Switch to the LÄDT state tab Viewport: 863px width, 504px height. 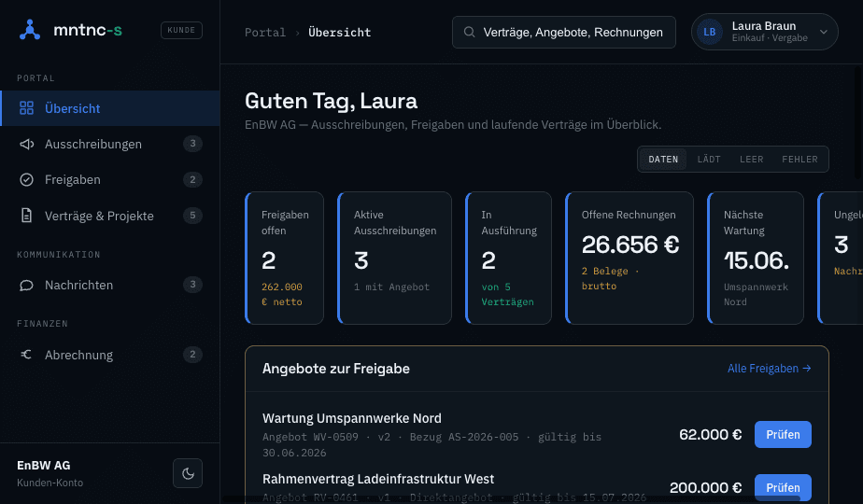point(709,159)
